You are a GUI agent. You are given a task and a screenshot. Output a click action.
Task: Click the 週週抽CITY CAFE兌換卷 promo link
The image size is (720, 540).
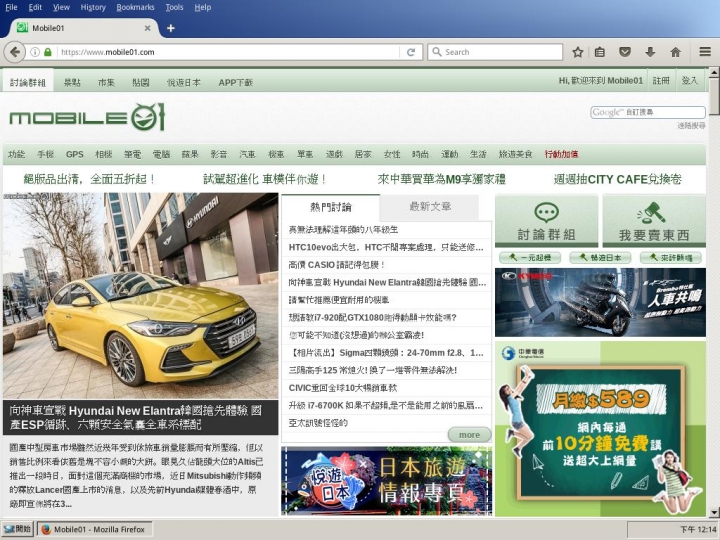618,179
